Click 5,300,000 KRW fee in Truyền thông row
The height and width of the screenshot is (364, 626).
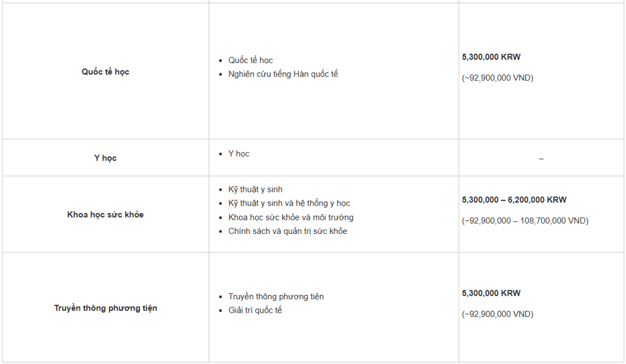[x=491, y=293]
